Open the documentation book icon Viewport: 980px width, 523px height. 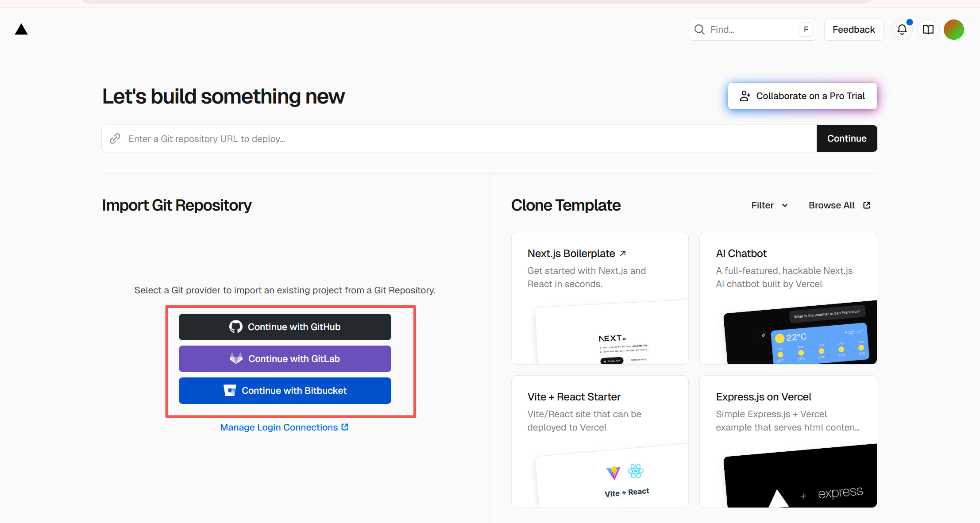(928, 30)
